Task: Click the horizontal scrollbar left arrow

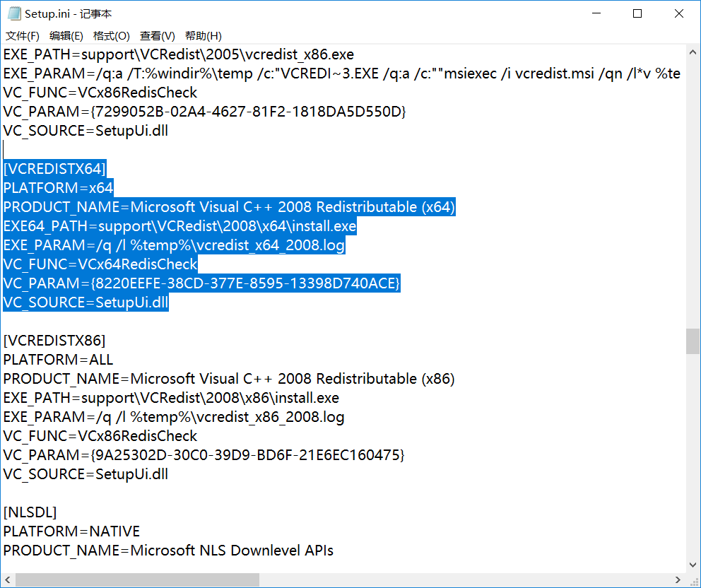Action: tap(8, 580)
